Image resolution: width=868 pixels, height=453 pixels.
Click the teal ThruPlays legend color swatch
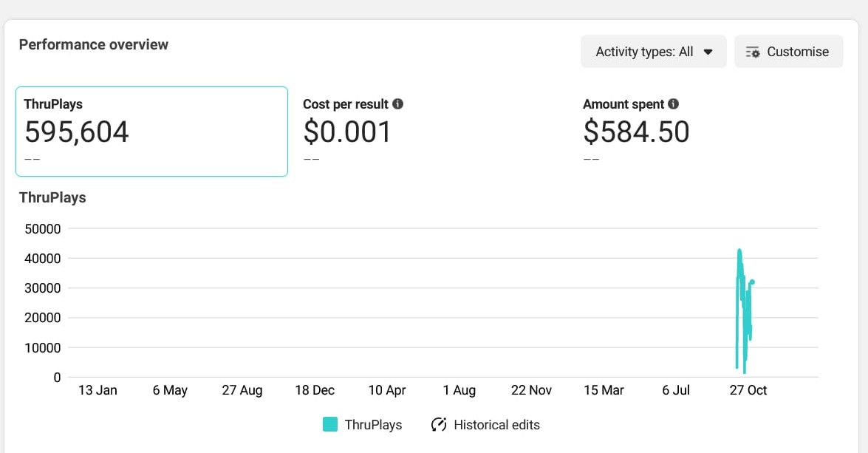point(330,425)
